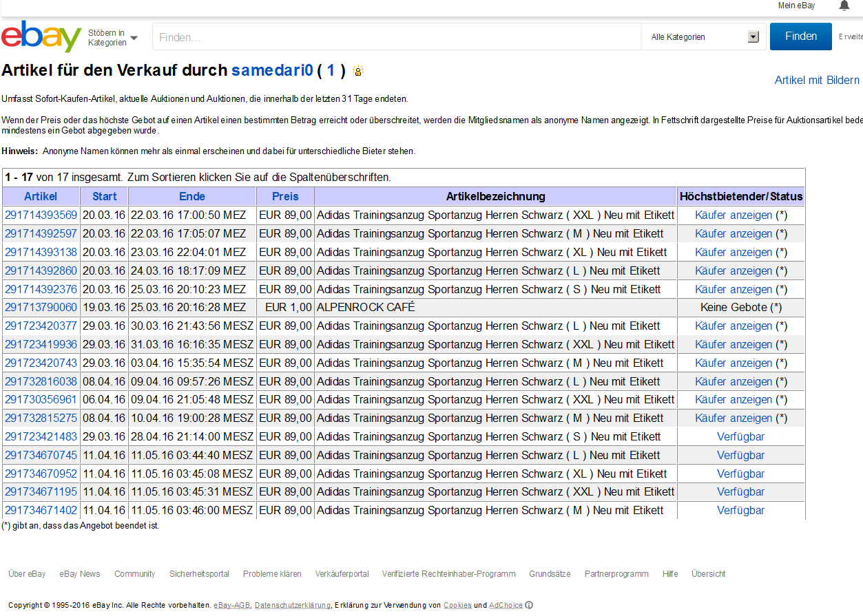Viewport: 863px width, 616px height.
Task: Open item 291734670952
Action: pos(41,474)
